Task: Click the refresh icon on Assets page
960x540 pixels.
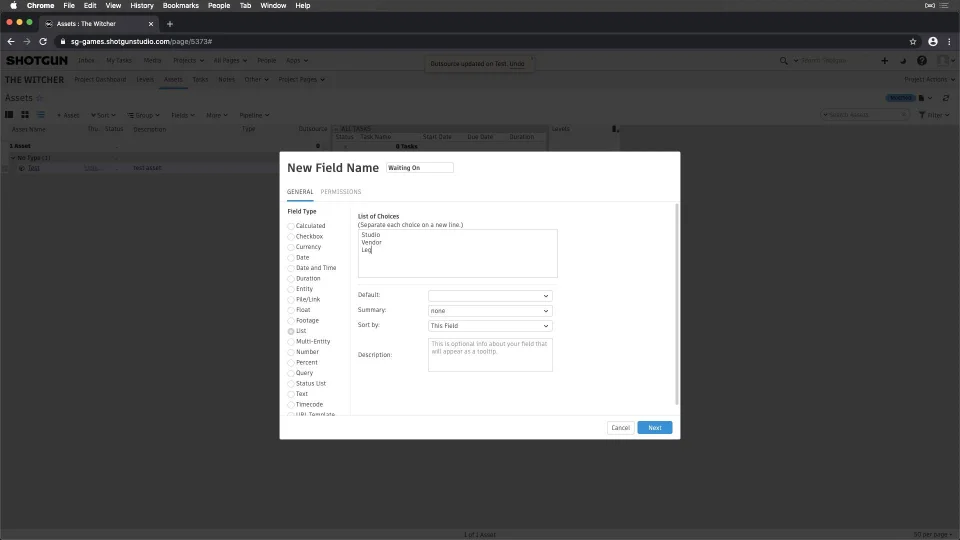Action: (x=946, y=98)
